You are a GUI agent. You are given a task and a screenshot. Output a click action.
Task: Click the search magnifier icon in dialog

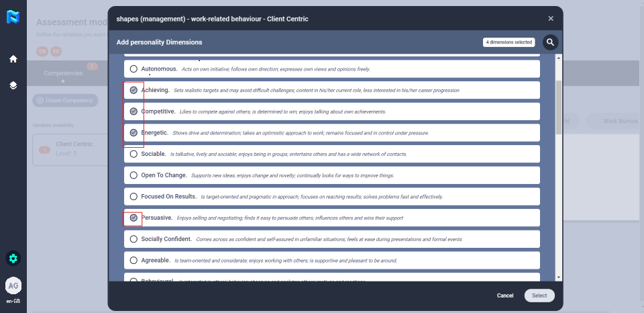click(550, 42)
